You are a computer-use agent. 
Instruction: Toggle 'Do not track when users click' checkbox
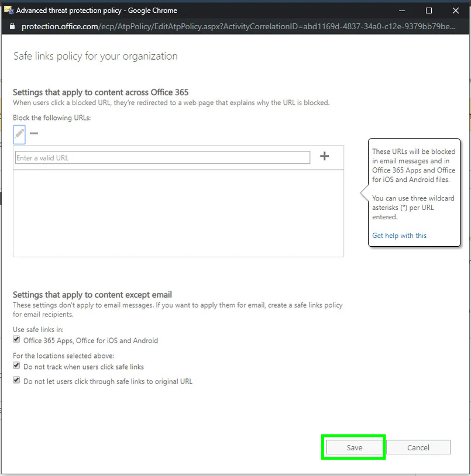point(16,365)
